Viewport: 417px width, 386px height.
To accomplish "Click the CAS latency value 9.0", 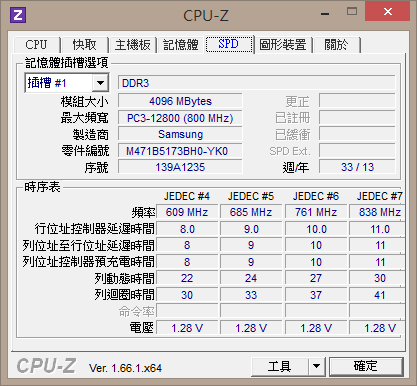I will coord(251,229).
